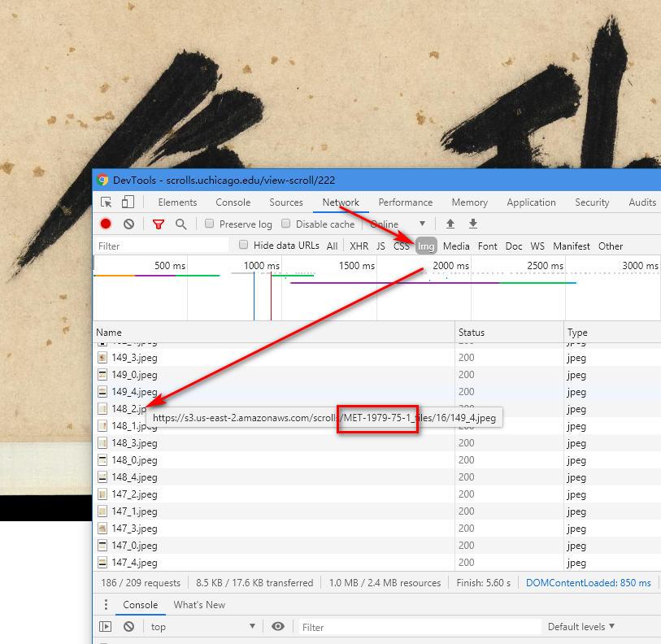Click the import HAR upload arrow
Screen dimensions: 661x644
(x=450, y=224)
